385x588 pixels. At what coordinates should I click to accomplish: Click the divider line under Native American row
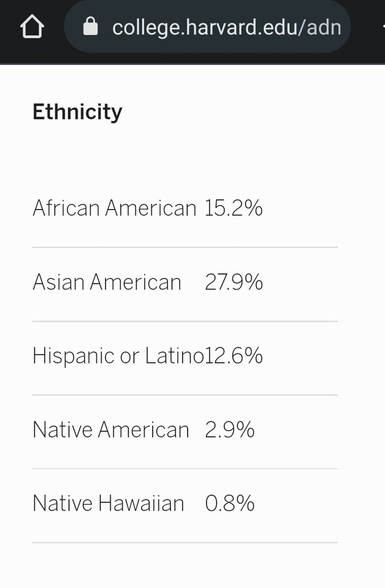click(185, 469)
